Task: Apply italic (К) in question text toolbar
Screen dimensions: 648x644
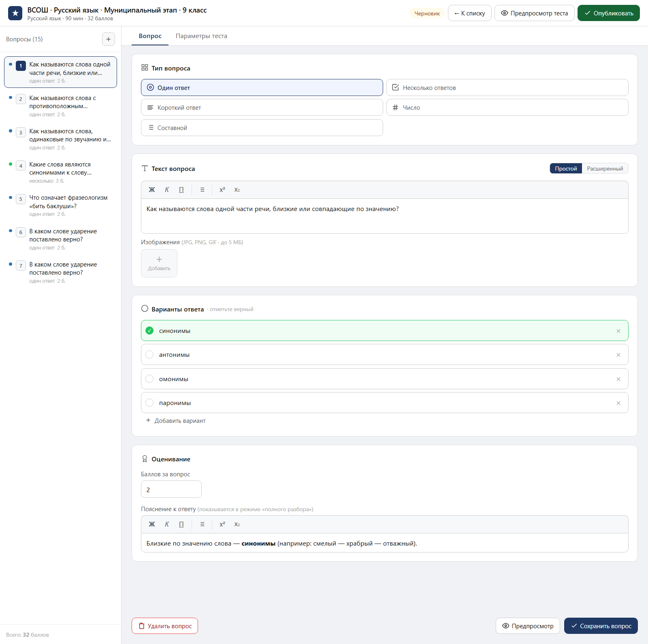Action: click(167, 190)
